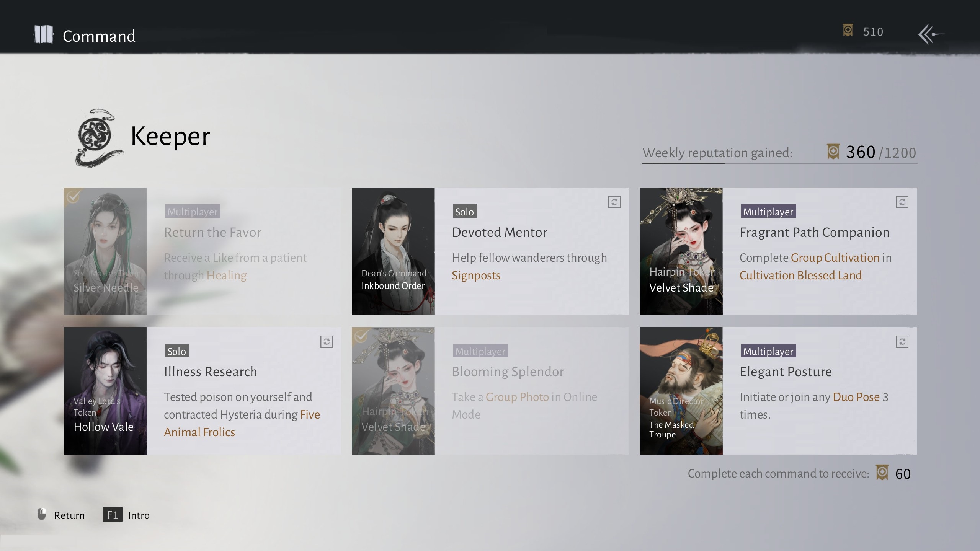
Task: Click the weekly reputation progress bar
Action: coord(779,163)
